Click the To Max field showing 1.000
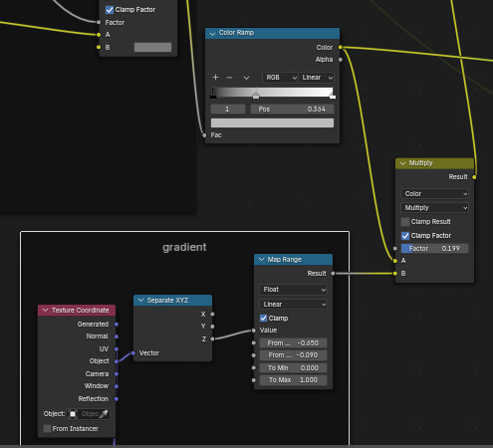 click(x=293, y=380)
